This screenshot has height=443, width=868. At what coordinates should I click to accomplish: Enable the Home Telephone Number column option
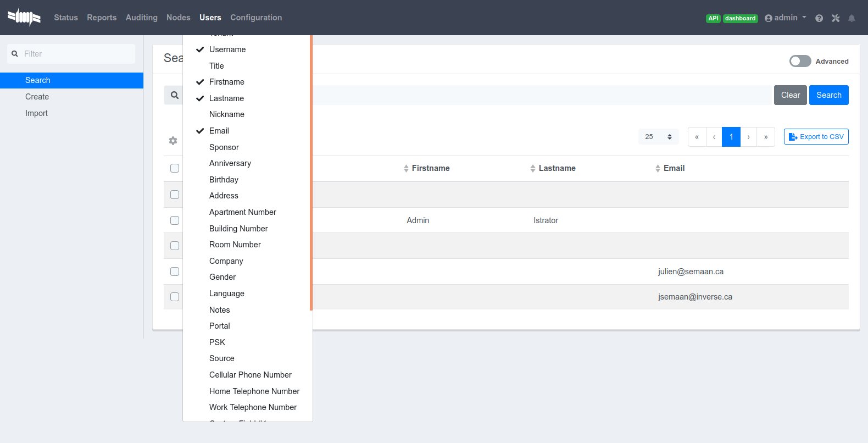tap(247, 391)
